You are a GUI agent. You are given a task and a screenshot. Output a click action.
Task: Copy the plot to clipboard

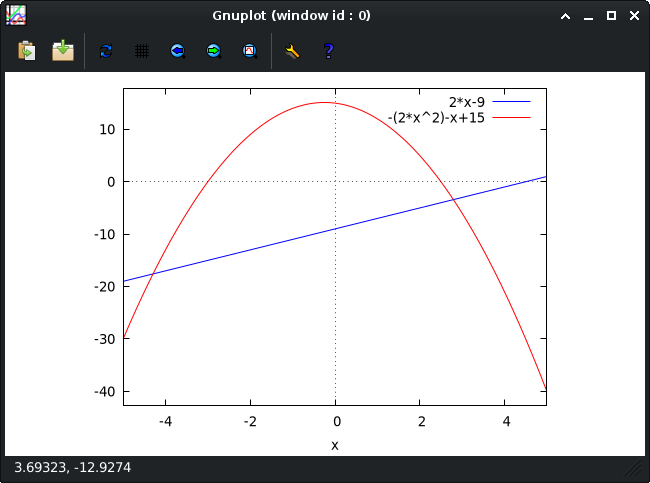coord(27,51)
